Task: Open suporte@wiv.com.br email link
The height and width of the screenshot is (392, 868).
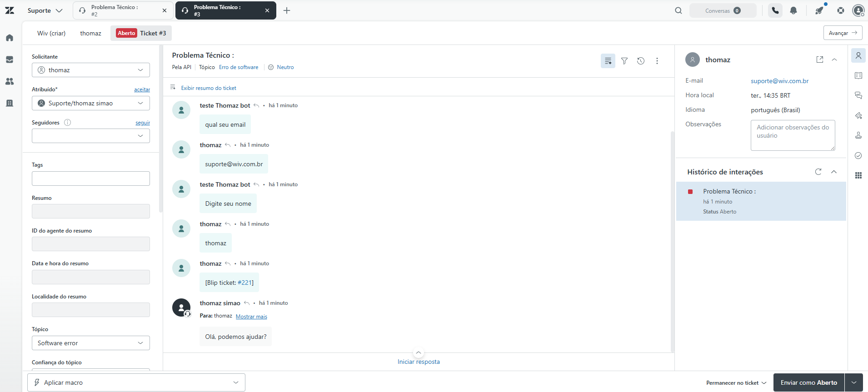Action: click(780, 81)
